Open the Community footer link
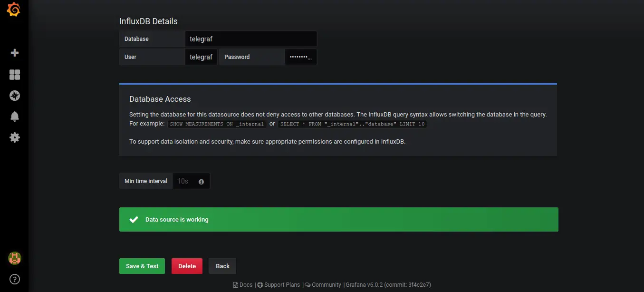 click(326, 284)
